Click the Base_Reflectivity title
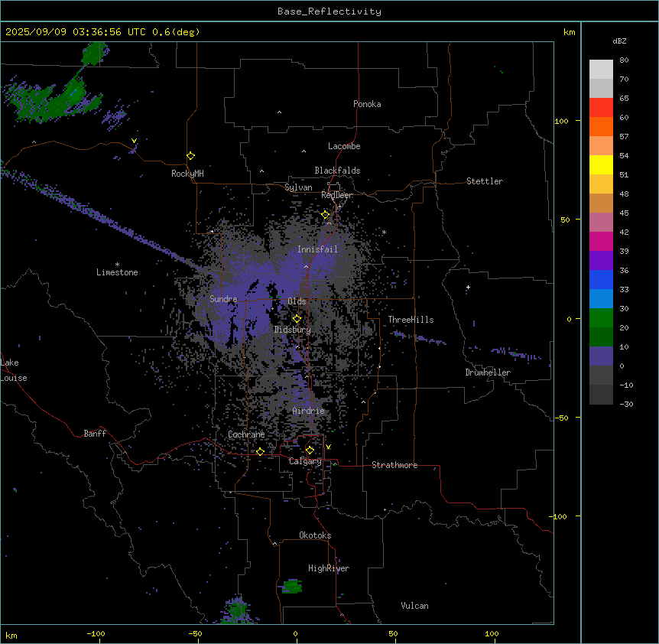This screenshot has height=644, width=659. [x=329, y=11]
